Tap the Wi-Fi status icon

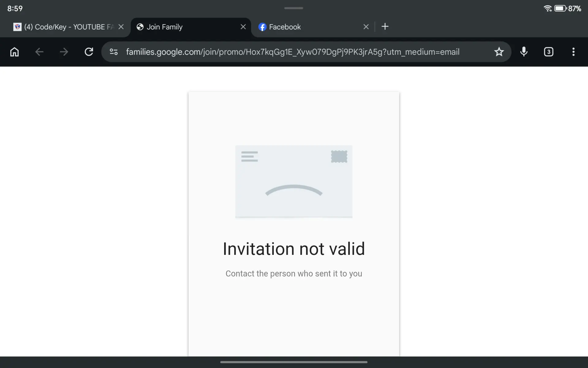[548, 8]
